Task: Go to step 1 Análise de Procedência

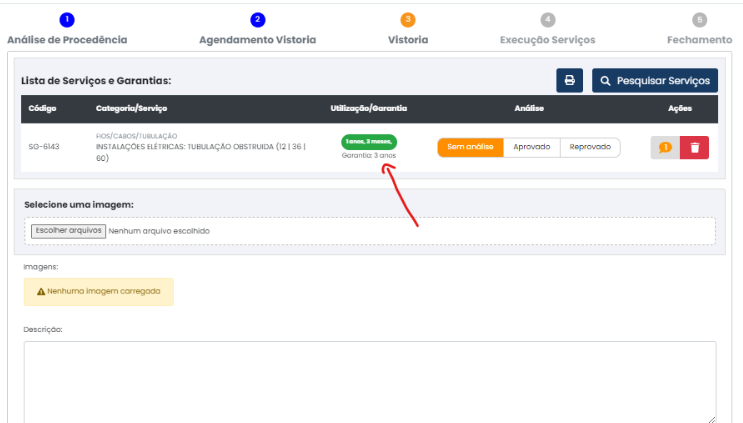Action: pyautogui.click(x=67, y=29)
